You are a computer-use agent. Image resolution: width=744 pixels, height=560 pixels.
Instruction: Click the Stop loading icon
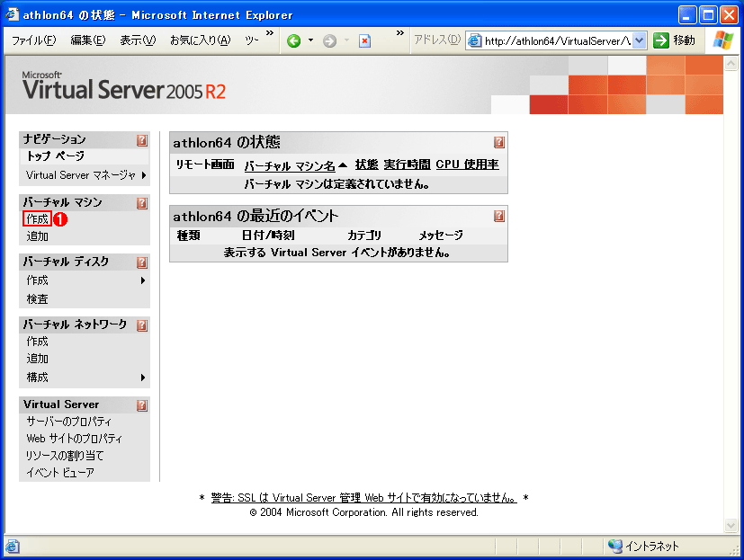pos(364,41)
